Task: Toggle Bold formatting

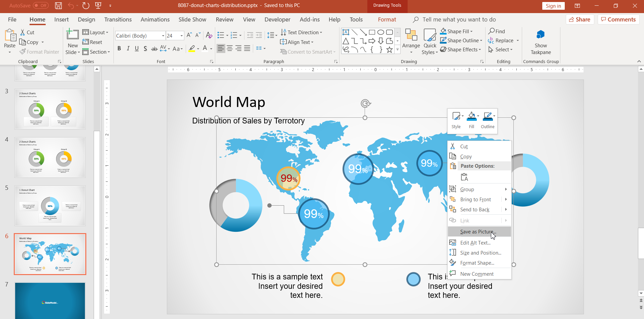Action: point(119,49)
